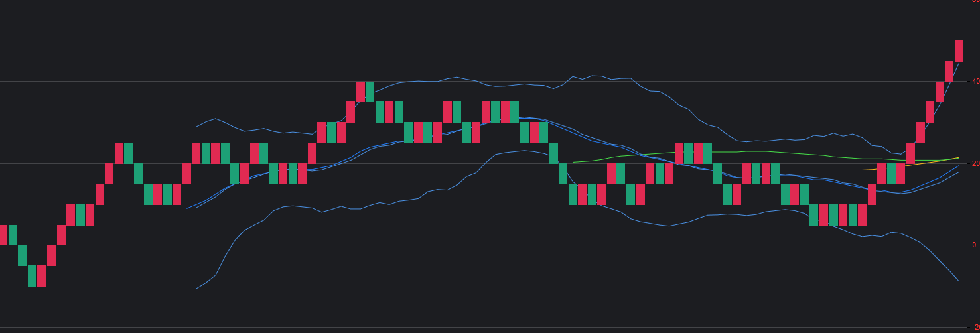Click the 0 price axis label

974,245
